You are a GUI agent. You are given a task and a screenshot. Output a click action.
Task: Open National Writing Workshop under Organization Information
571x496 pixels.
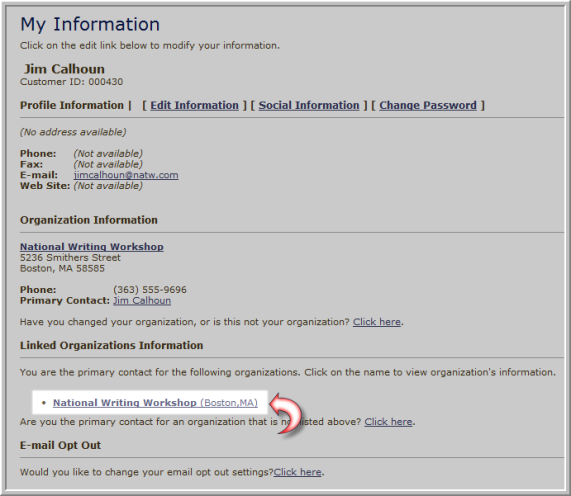[x=92, y=247]
